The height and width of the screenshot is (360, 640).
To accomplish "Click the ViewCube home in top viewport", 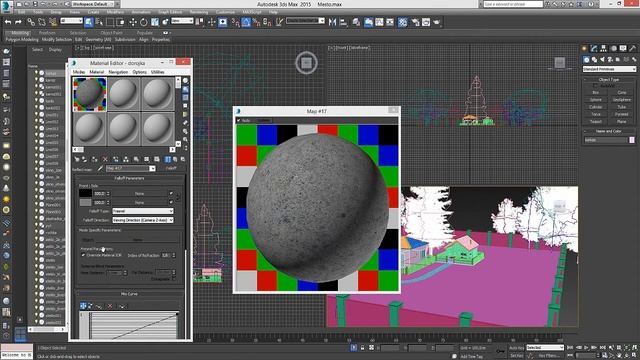I will [307, 63].
